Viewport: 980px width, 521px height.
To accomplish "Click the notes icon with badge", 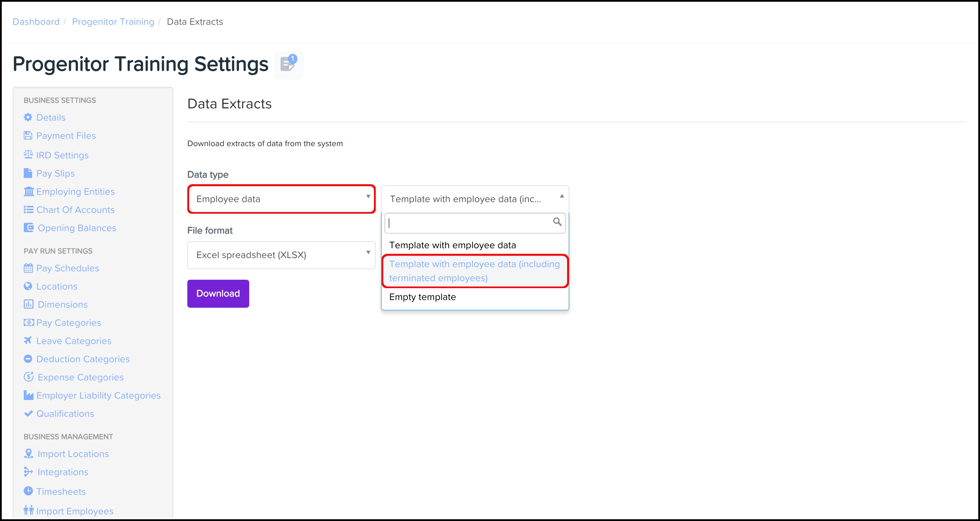I will tap(288, 64).
